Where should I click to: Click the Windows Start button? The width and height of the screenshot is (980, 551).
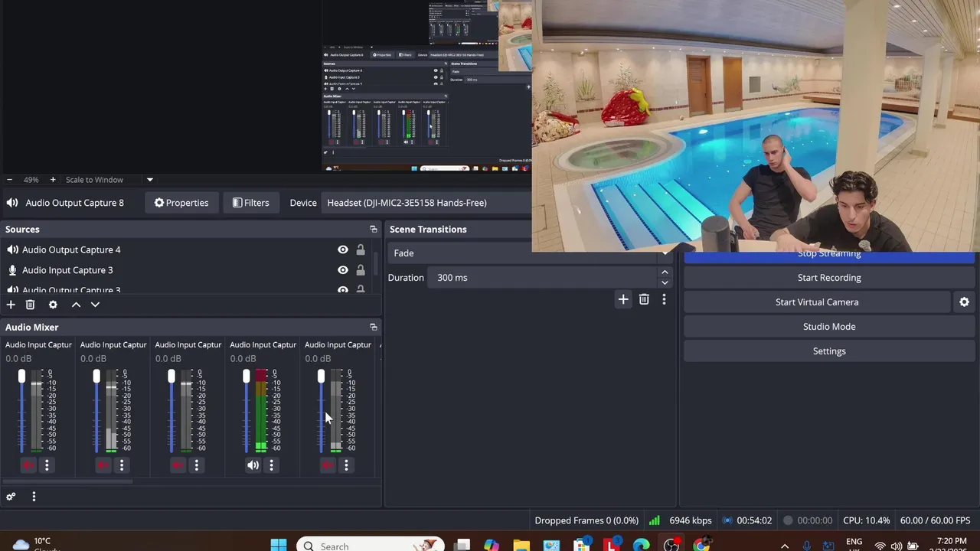(279, 546)
